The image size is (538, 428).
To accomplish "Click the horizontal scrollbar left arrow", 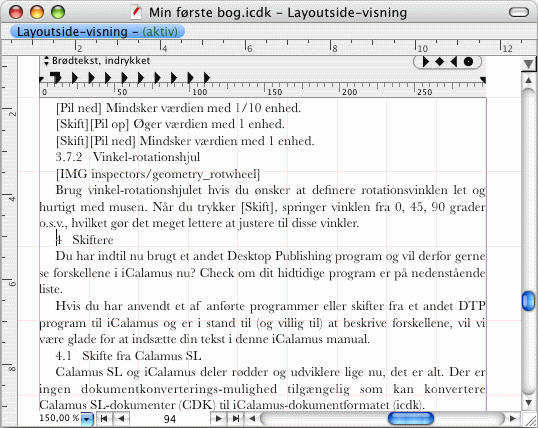I will tap(252, 418).
